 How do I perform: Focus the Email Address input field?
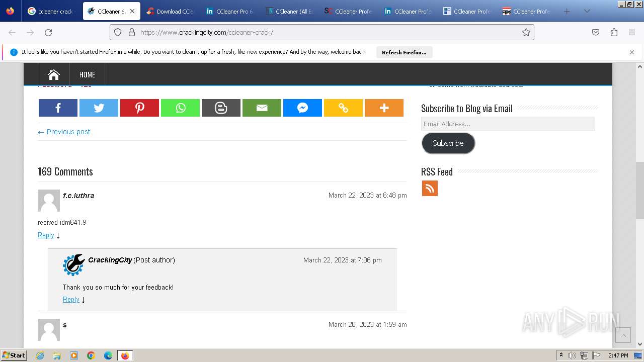(x=508, y=124)
